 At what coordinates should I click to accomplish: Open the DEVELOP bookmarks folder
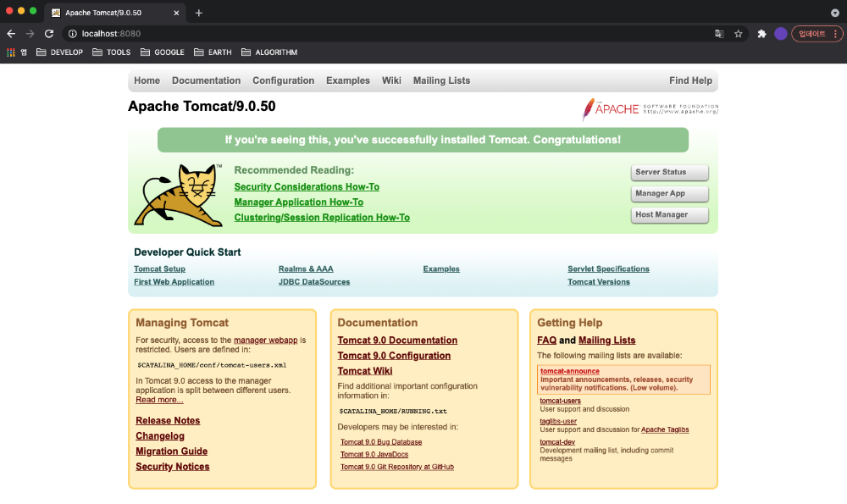pyautogui.click(x=59, y=53)
